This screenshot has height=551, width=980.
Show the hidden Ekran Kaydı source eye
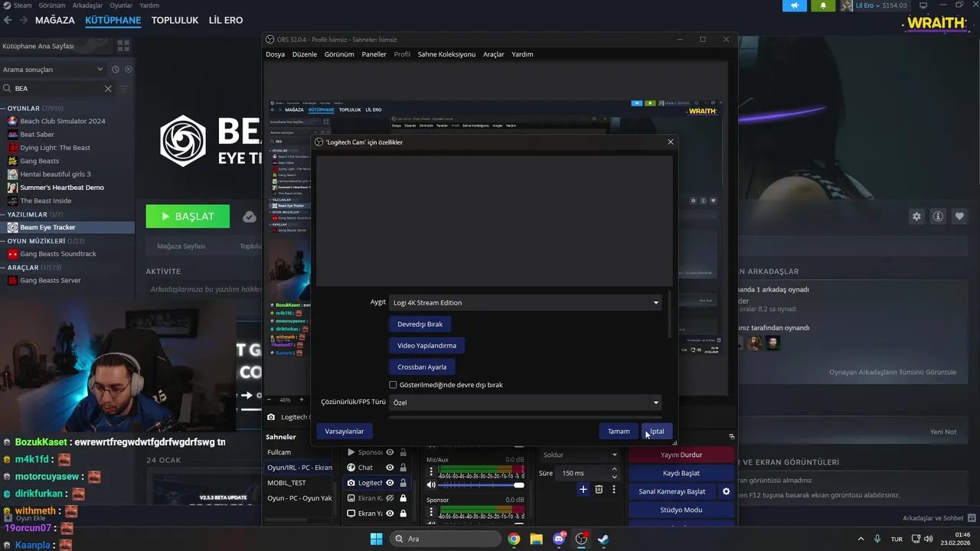[390, 498]
